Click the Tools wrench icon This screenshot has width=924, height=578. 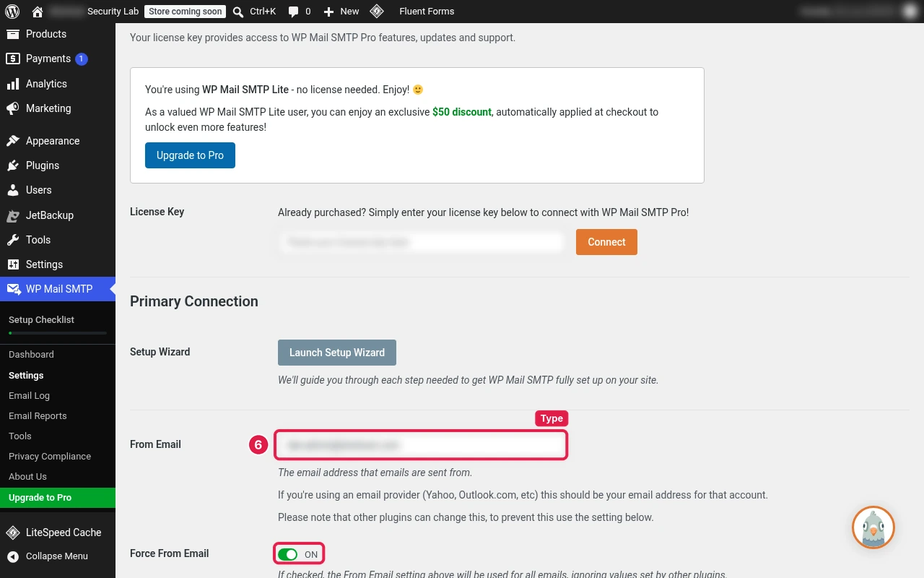[x=13, y=240]
